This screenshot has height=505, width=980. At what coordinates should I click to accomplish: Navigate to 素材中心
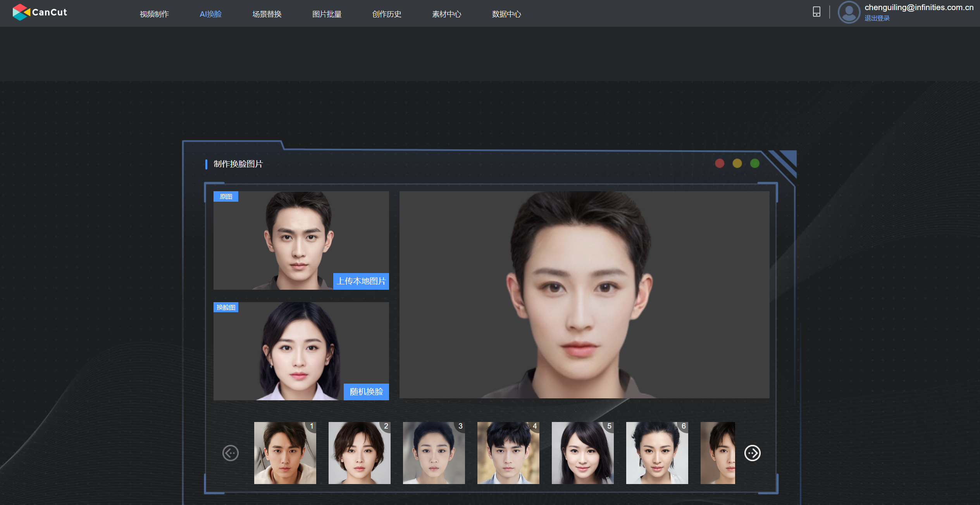point(446,14)
